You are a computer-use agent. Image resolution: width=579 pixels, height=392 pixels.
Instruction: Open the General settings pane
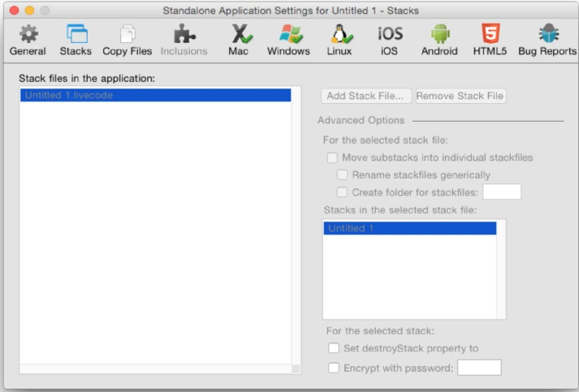click(x=28, y=41)
